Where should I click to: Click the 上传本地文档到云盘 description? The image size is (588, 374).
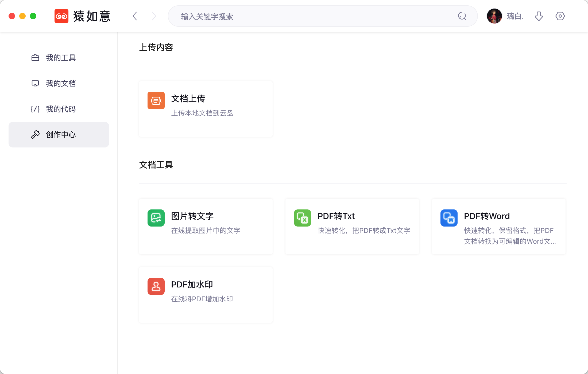[202, 113]
